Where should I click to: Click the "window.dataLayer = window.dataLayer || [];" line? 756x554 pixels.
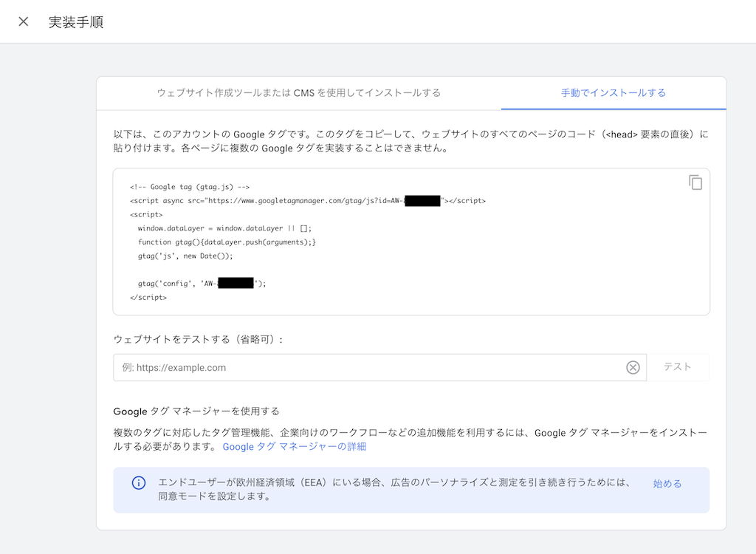pos(224,228)
